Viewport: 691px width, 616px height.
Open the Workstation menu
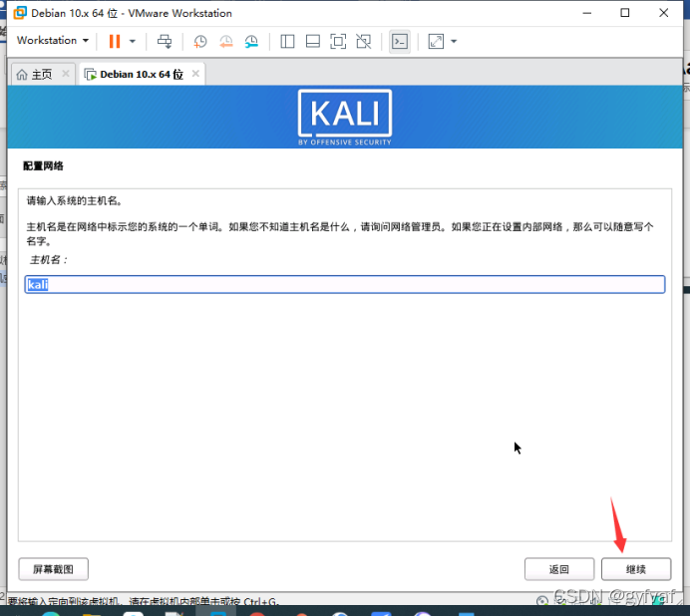pos(53,41)
